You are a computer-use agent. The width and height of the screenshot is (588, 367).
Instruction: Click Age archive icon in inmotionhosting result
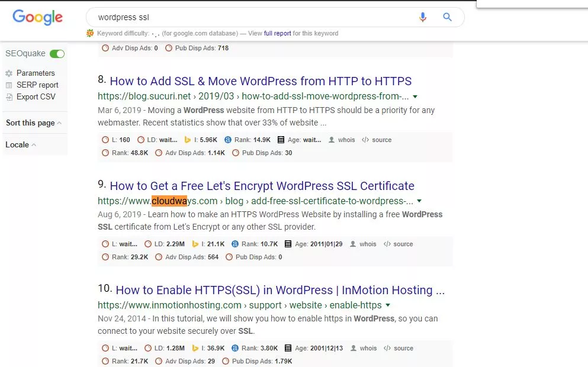[288, 348]
